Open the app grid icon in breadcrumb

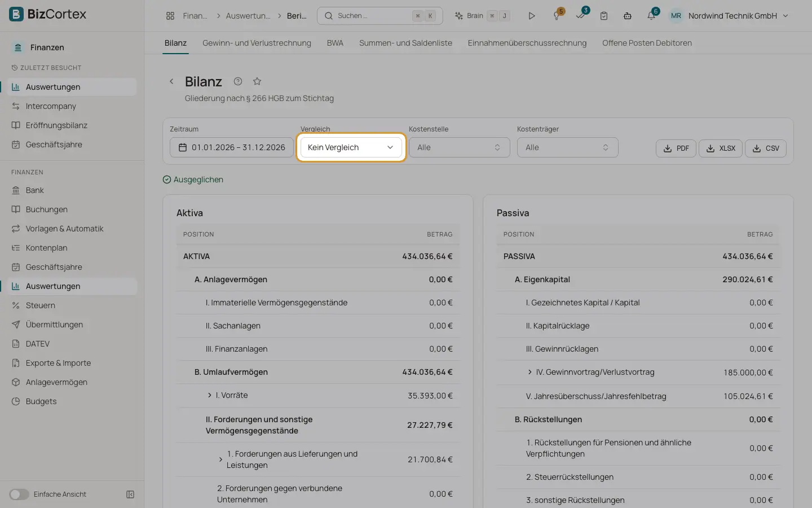click(170, 16)
